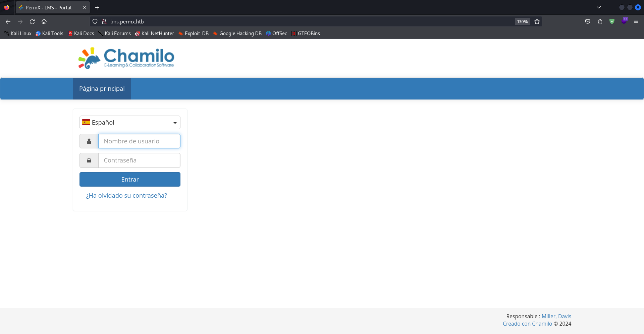
Task: Open the Español language dropdown
Action: 130,123
